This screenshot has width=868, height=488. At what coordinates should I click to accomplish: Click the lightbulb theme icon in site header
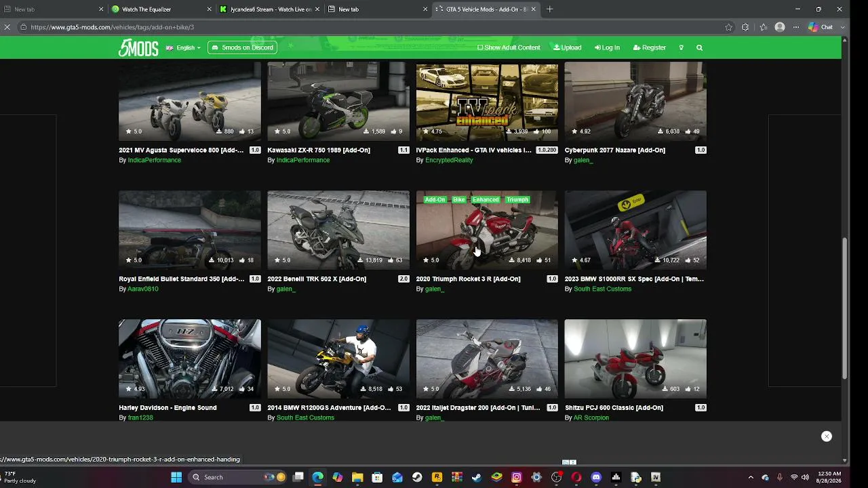tap(681, 47)
